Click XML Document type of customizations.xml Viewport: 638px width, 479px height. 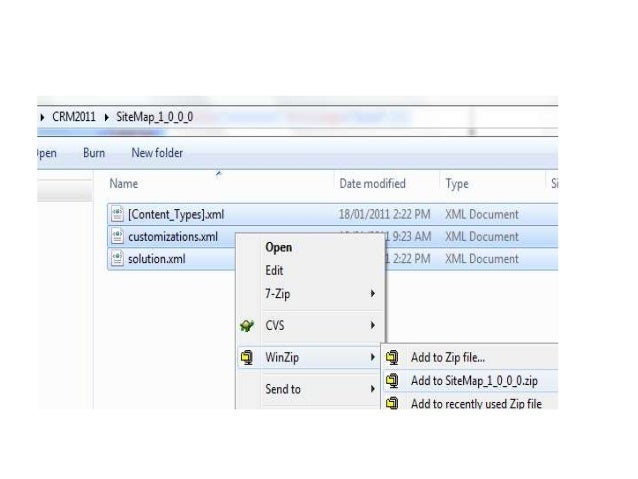[x=482, y=236]
